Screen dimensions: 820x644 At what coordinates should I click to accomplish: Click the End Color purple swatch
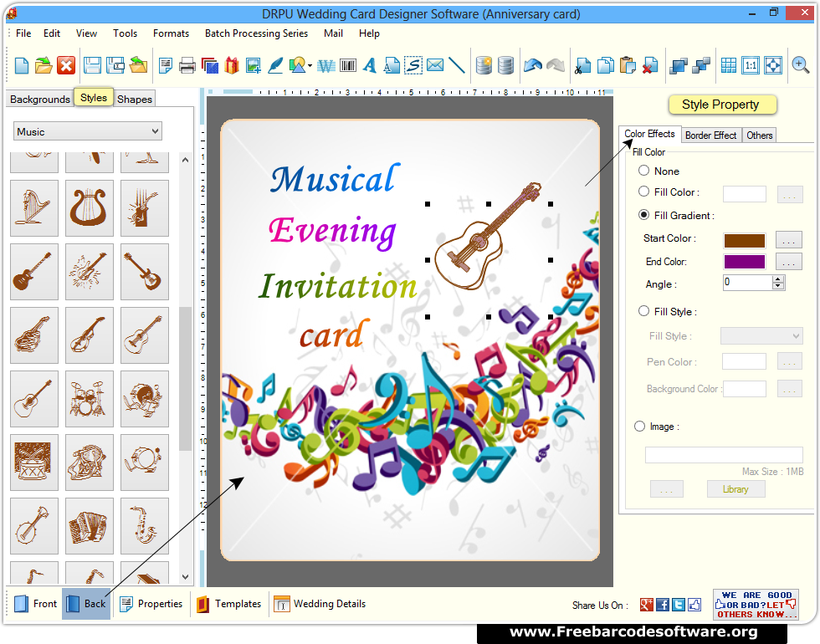(744, 261)
